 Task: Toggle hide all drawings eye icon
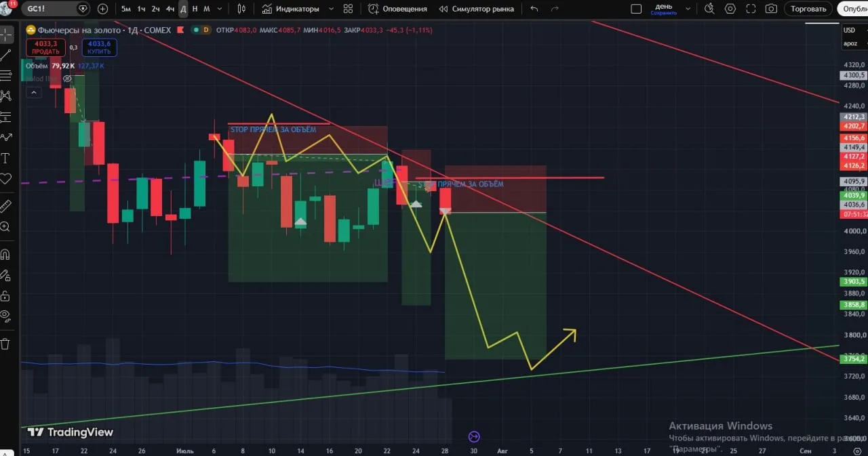coord(6,315)
